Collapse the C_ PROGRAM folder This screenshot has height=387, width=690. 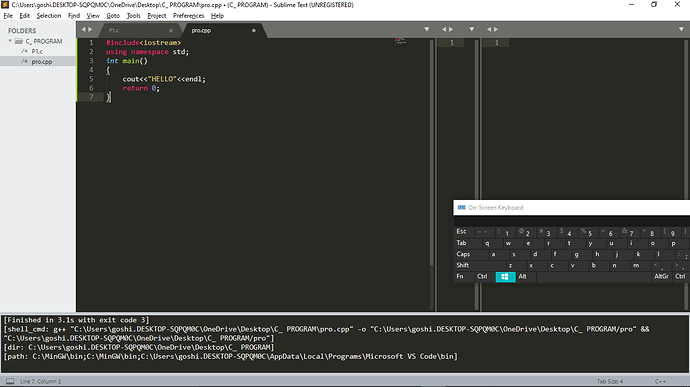pos(10,41)
